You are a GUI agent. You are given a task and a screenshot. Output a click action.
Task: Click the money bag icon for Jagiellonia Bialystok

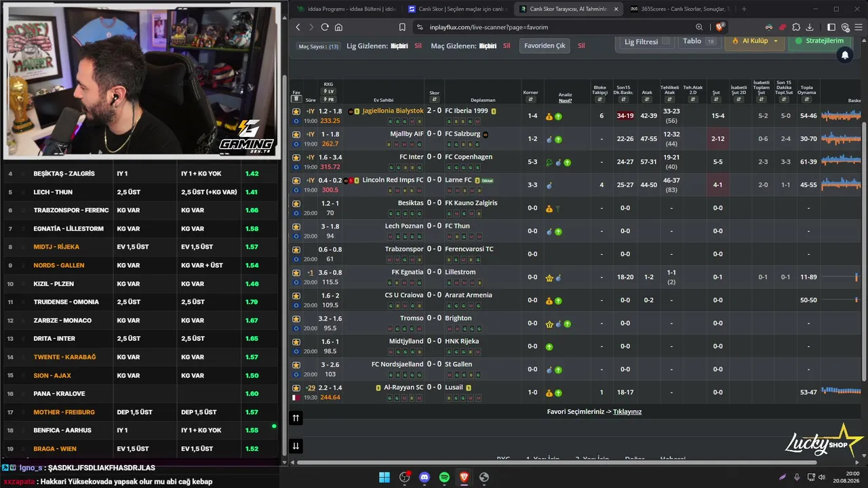[549, 117]
